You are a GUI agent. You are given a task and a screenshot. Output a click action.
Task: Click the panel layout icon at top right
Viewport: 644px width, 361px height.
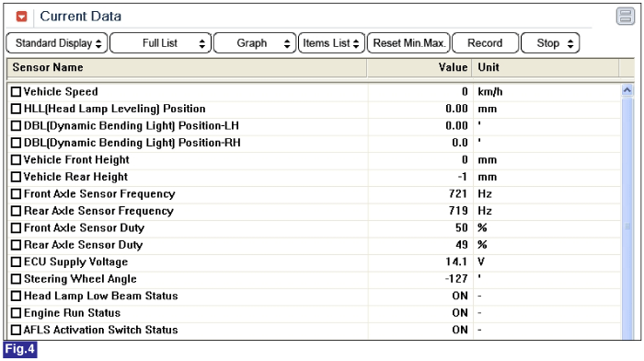click(x=625, y=17)
